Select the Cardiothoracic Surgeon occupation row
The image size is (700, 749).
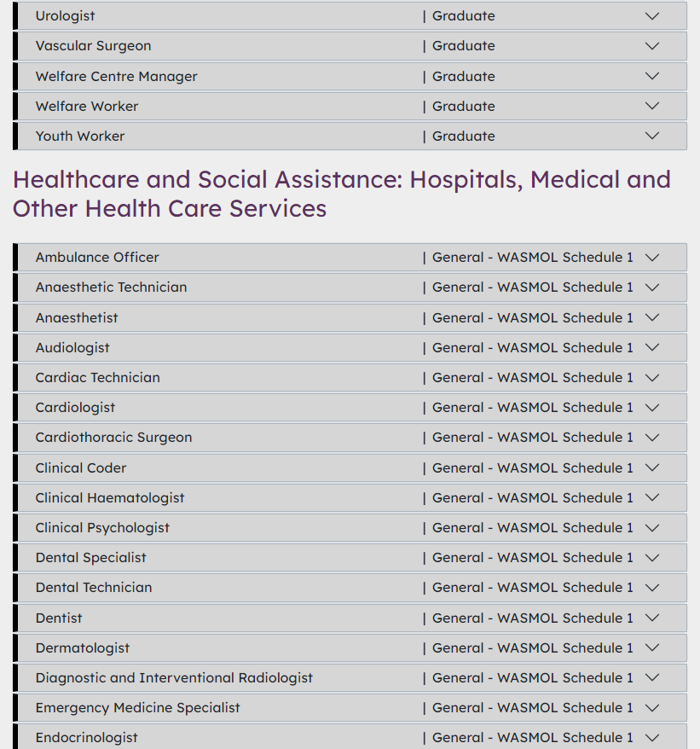tap(113, 438)
